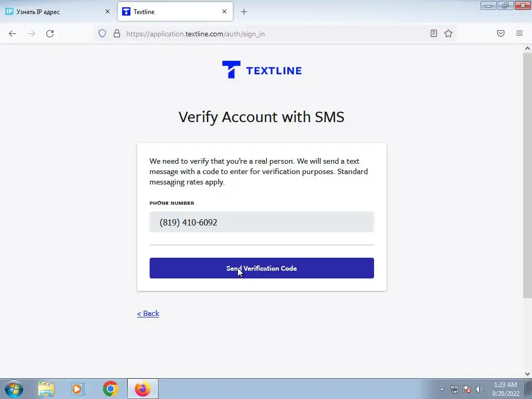Click the browser back arrow
The image size is (532, 399).
[x=12, y=34]
